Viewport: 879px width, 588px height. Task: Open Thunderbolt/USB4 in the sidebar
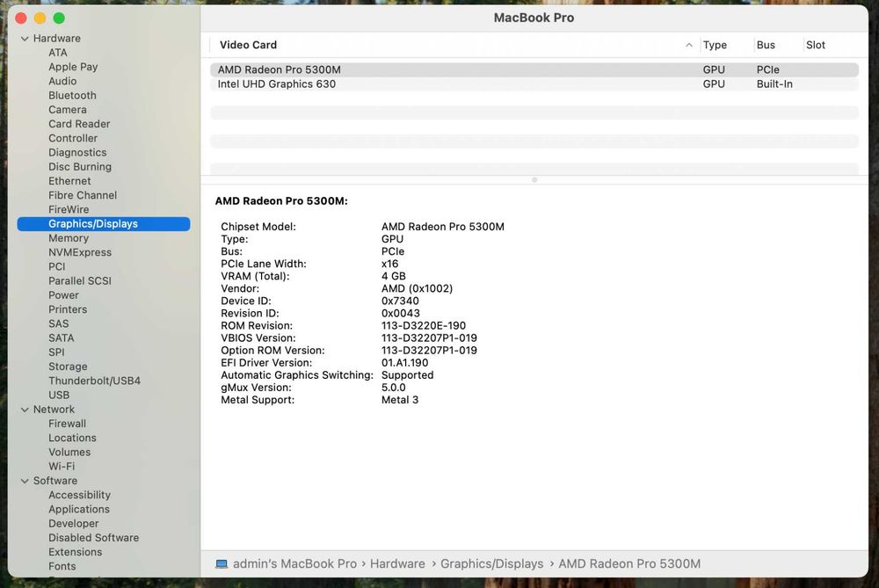click(x=94, y=381)
